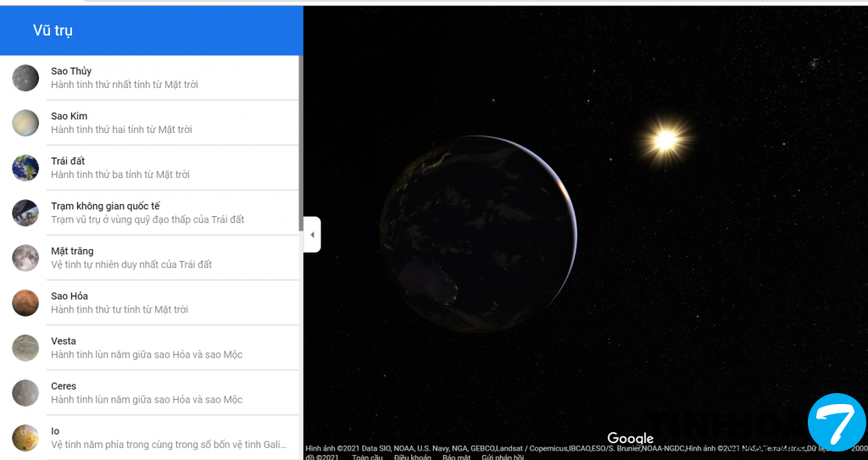Click the Trái đất globe icon
This screenshot has width=868, height=460.
point(25,168)
